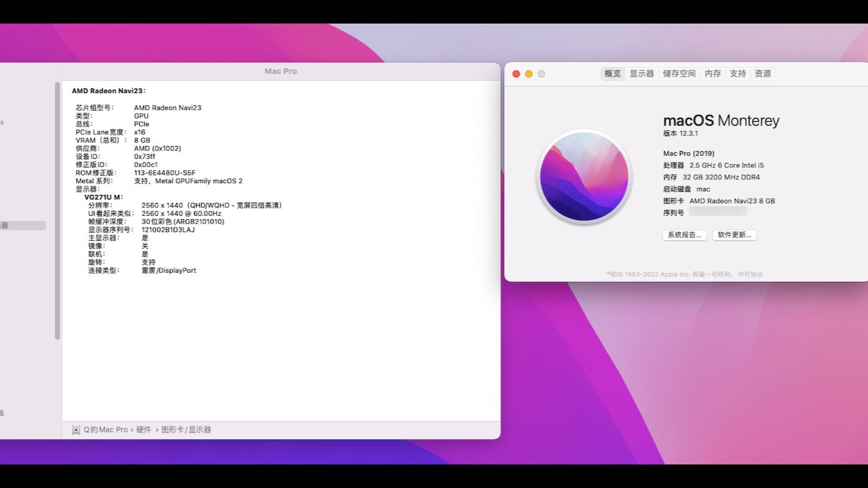868x488 pixels.
Task: Select 硬件 in the path bar
Action: (143, 430)
